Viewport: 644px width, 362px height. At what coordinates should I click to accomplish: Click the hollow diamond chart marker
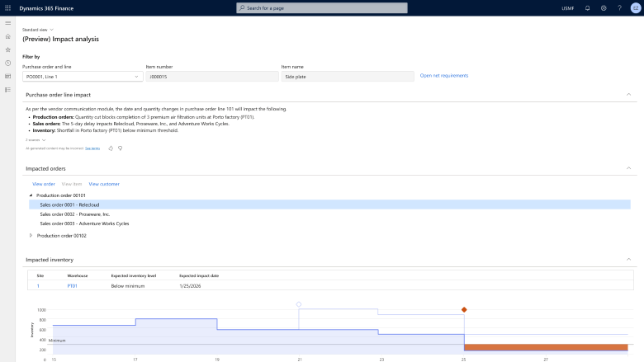(x=299, y=304)
